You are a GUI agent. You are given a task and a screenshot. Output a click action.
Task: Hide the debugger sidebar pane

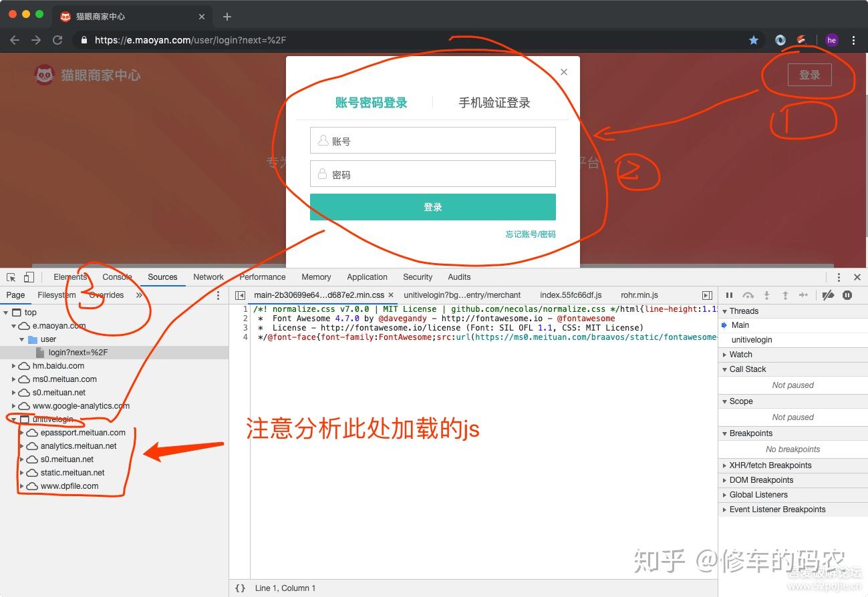pyautogui.click(x=707, y=295)
